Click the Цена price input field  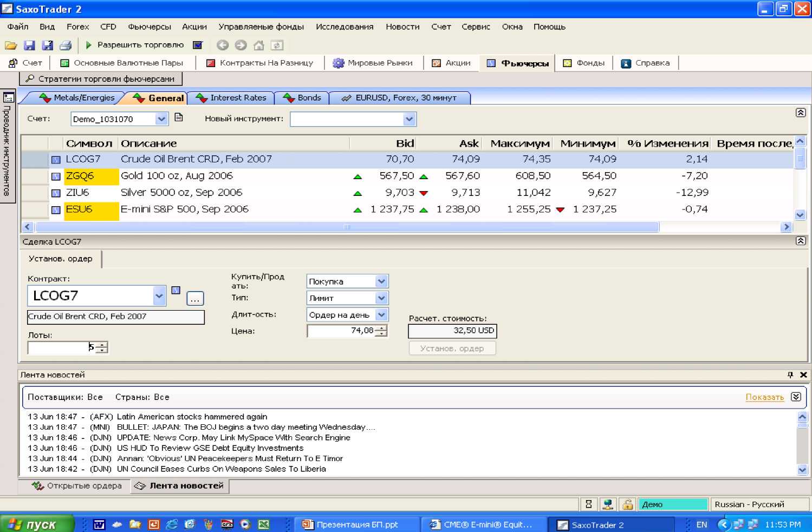click(x=341, y=331)
